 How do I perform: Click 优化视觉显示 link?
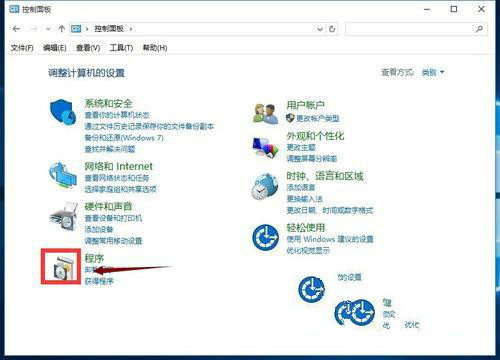(308, 250)
